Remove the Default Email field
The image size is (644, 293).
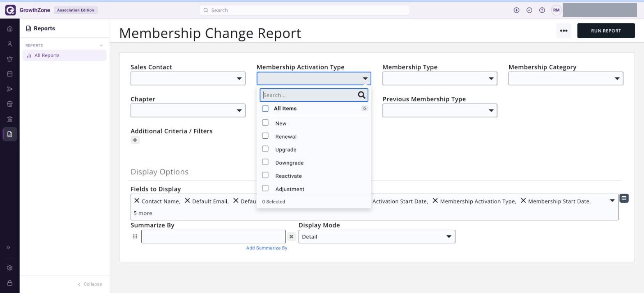pos(187,201)
